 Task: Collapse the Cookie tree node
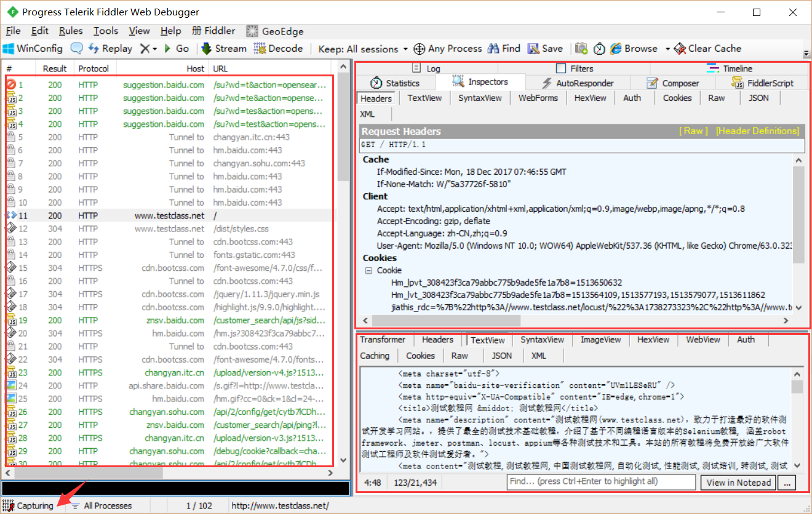click(x=368, y=270)
